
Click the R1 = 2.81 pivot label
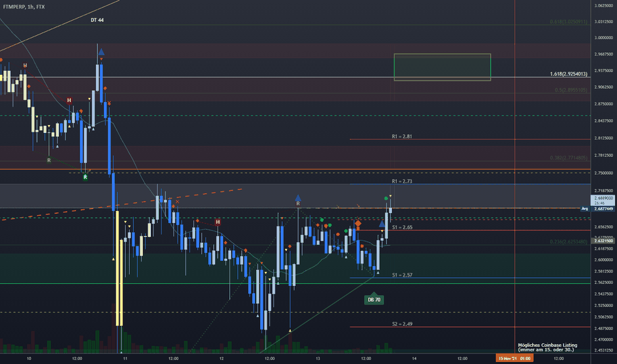click(x=402, y=136)
